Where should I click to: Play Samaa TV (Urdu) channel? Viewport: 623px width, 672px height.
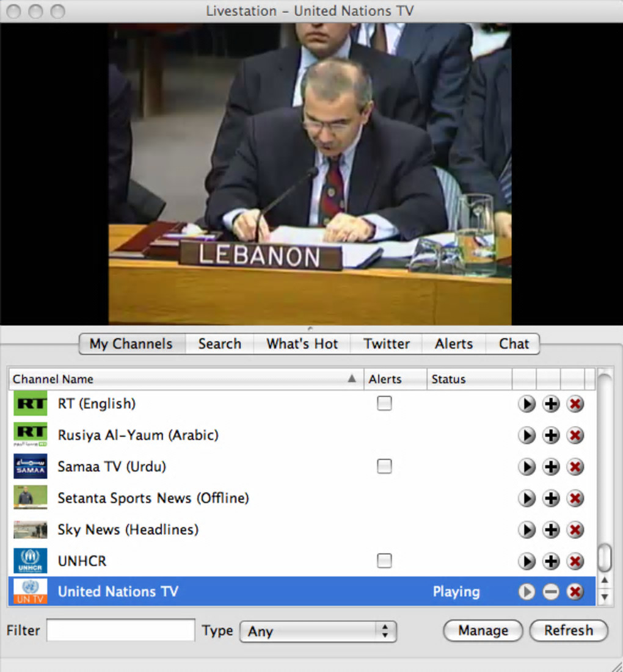526,467
